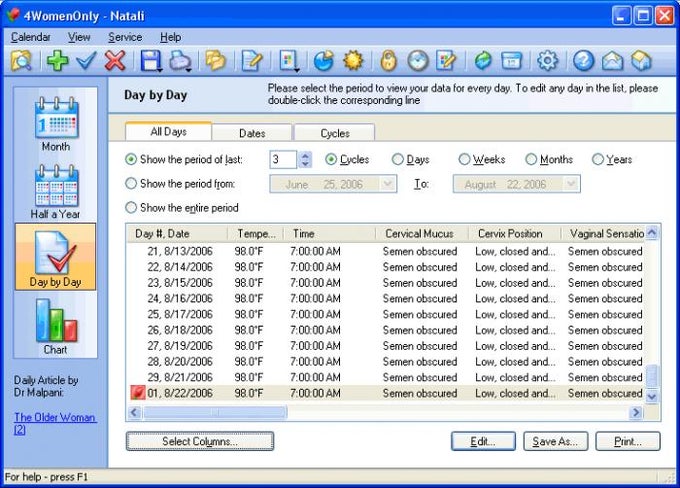Image resolution: width=680 pixels, height=488 pixels.
Task: Click the round clock toolbar icon
Action: click(x=418, y=60)
